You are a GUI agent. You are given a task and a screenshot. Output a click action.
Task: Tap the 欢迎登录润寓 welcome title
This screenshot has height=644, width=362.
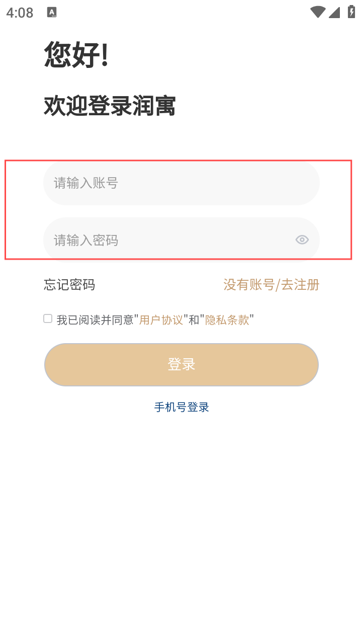[110, 107]
